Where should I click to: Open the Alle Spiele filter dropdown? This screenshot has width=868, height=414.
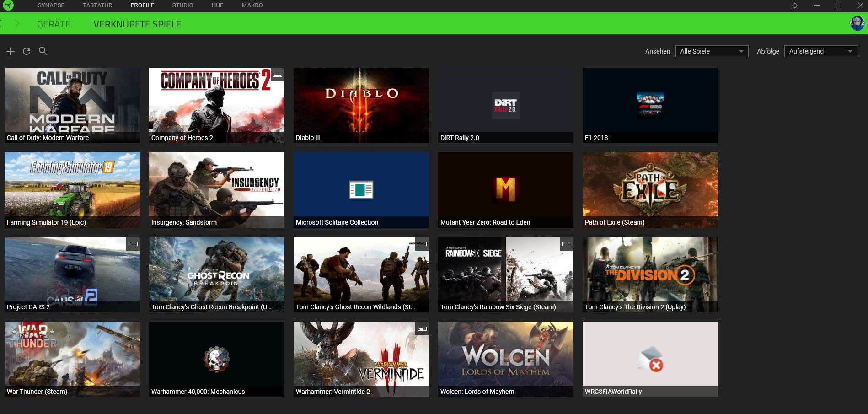pos(712,51)
